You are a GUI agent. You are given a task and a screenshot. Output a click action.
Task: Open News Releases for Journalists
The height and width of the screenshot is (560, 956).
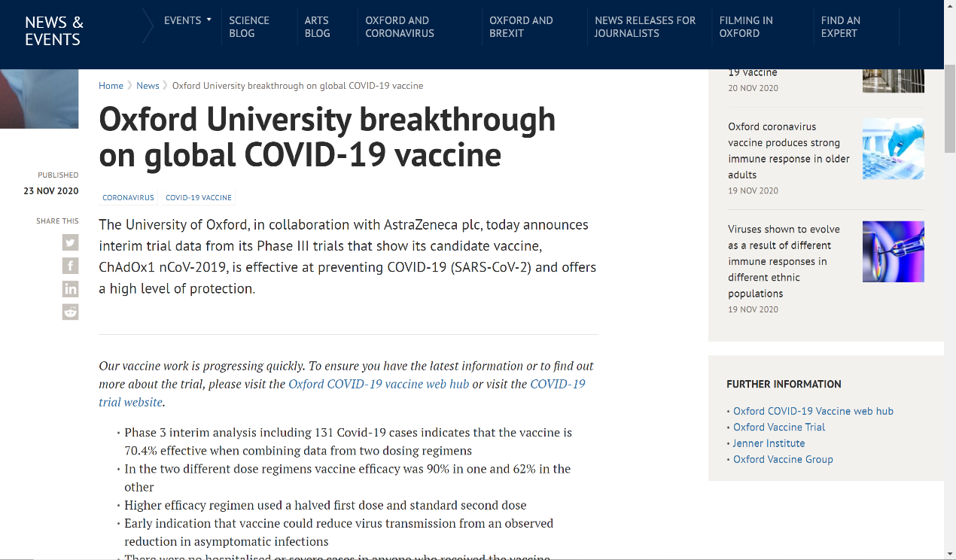point(645,26)
